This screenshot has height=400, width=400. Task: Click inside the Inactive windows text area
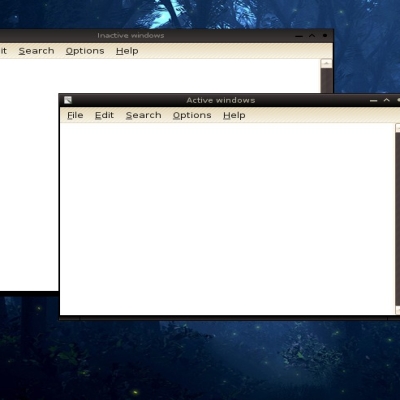28,175
